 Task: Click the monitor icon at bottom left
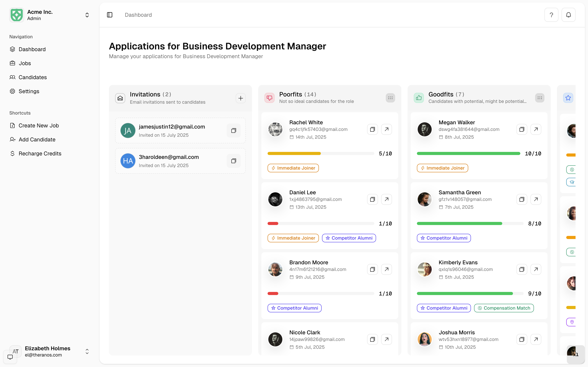[x=10, y=357]
